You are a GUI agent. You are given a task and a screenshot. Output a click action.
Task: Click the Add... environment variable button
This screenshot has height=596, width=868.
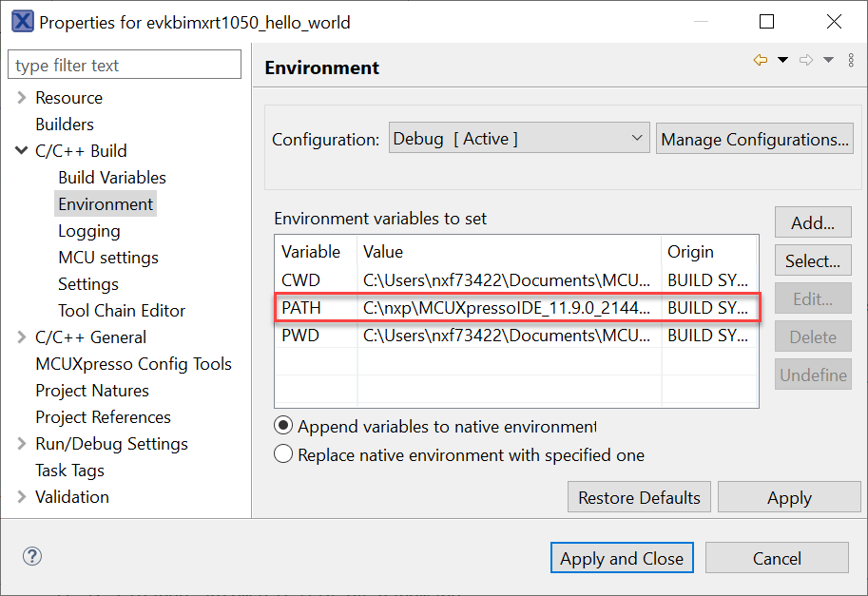point(812,223)
